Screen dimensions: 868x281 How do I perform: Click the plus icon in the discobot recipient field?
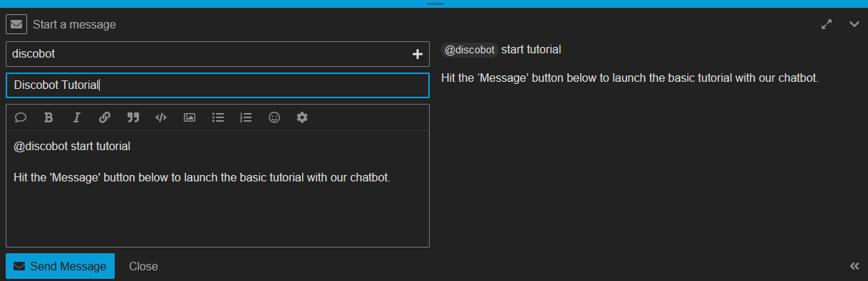tap(418, 54)
